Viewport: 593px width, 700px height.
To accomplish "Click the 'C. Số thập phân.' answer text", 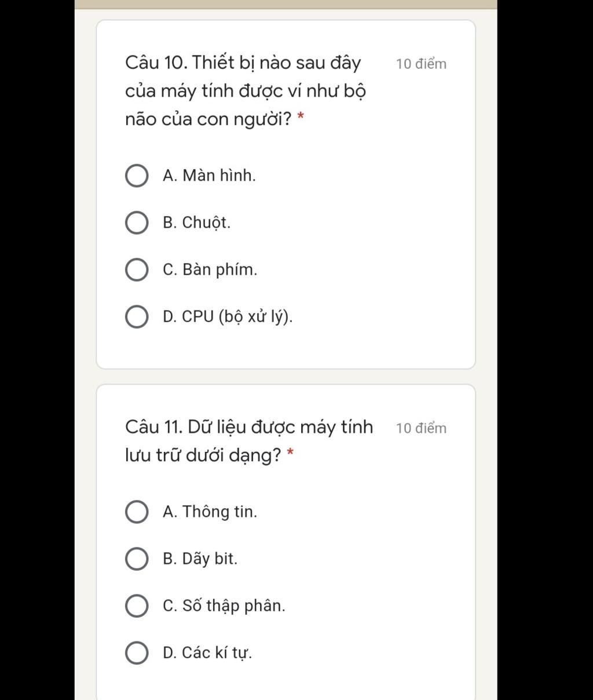I will click(x=224, y=606).
